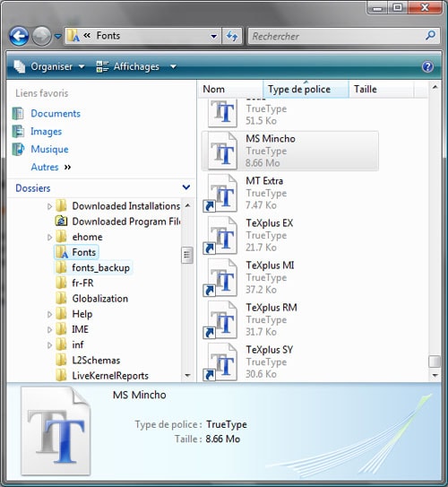Image resolution: width=448 pixels, height=487 pixels.
Task: Sort by the Nom column header
Action: point(230,90)
